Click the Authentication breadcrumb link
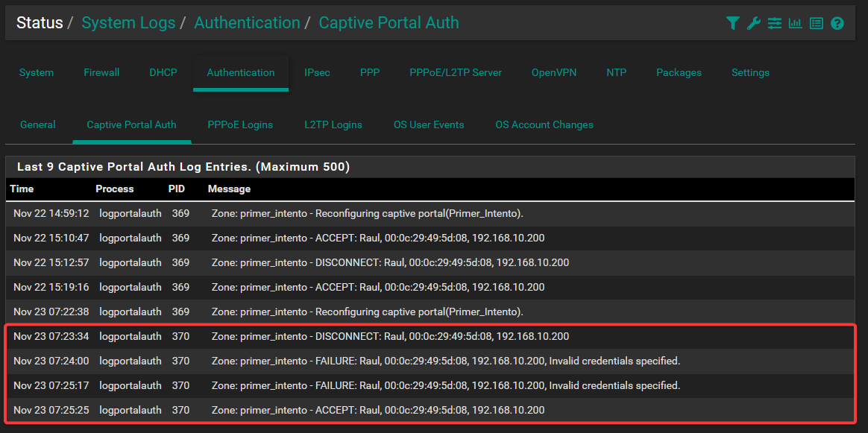The image size is (868, 433). coord(247,23)
